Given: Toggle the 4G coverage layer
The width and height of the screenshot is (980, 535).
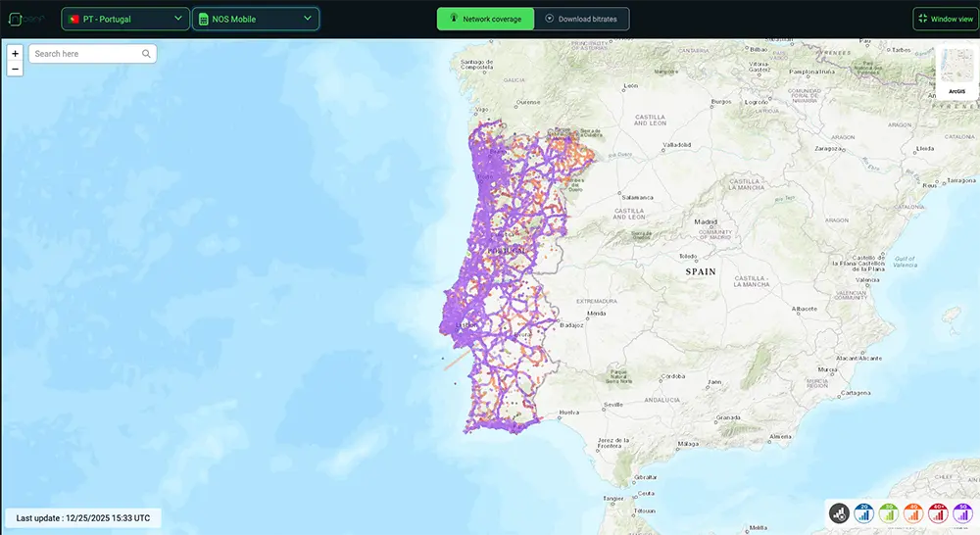Looking at the screenshot, I should 913,513.
